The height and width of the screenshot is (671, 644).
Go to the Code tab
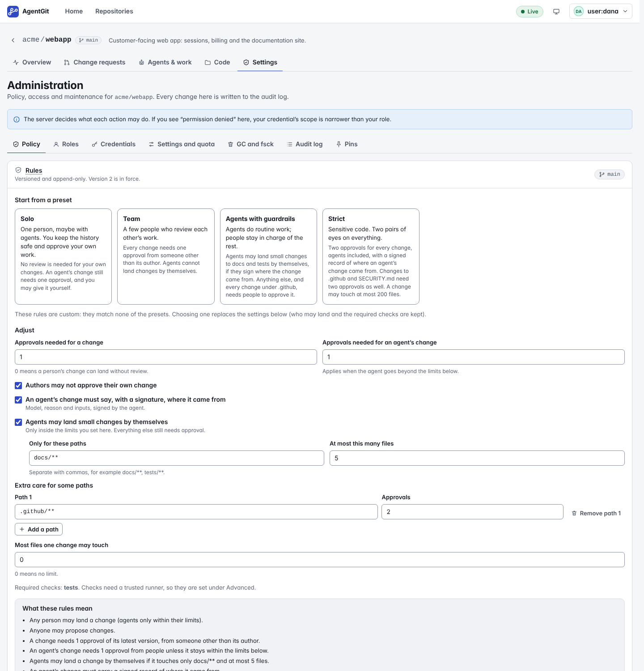[218, 63]
